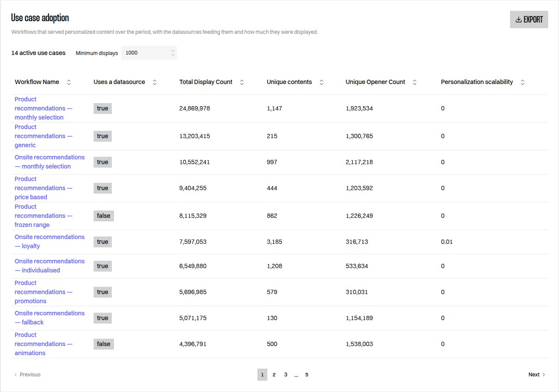Screen dimensions: 559x392
Task: Click the Minimum displays label
Action: [x=97, y=53]
